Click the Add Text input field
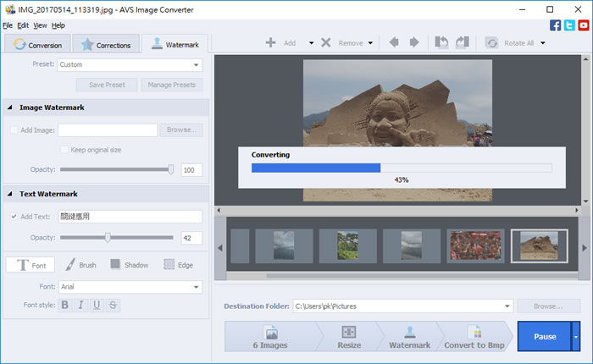 [130, 217]
